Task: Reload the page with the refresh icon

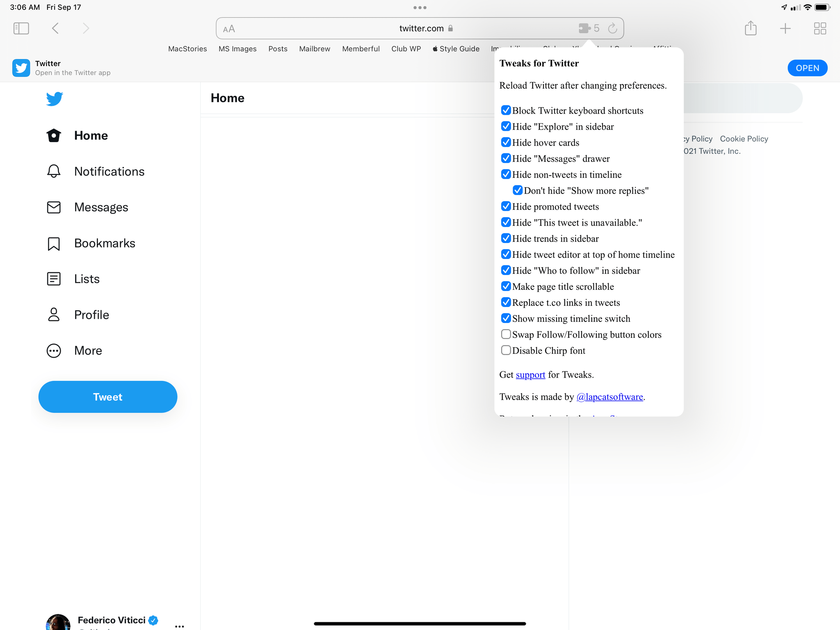Action: [x=612, y=28]
